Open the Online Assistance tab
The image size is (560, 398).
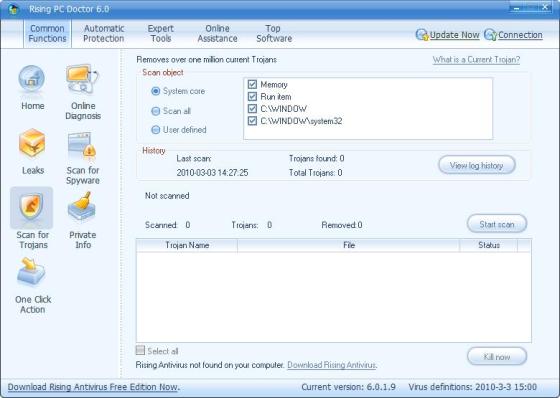click(218, 34)
